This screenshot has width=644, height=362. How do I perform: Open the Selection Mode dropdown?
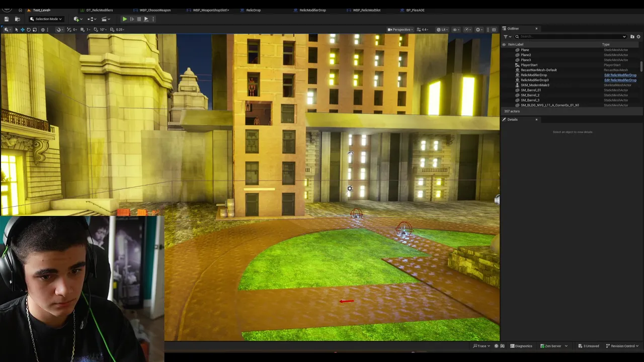(46, 19)
